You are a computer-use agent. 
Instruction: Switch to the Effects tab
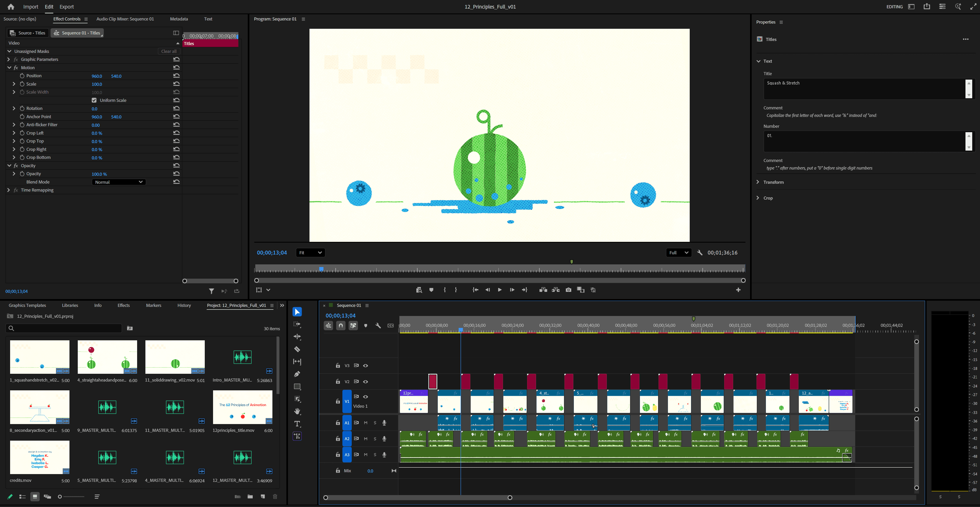tap(123, 305)
